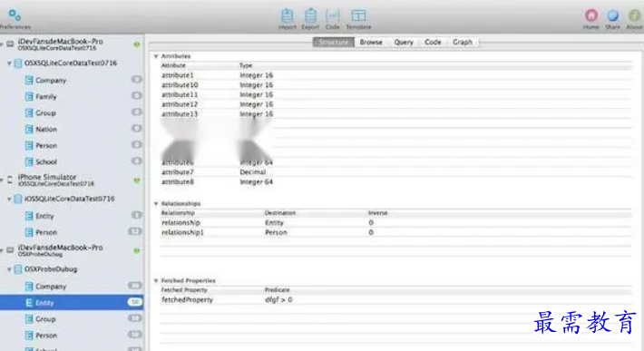The height and width of the screenshot is (351, 644).
Task: Select Person under iOSSQLiteCoreDataTest0716
Action: pos(72,232)
